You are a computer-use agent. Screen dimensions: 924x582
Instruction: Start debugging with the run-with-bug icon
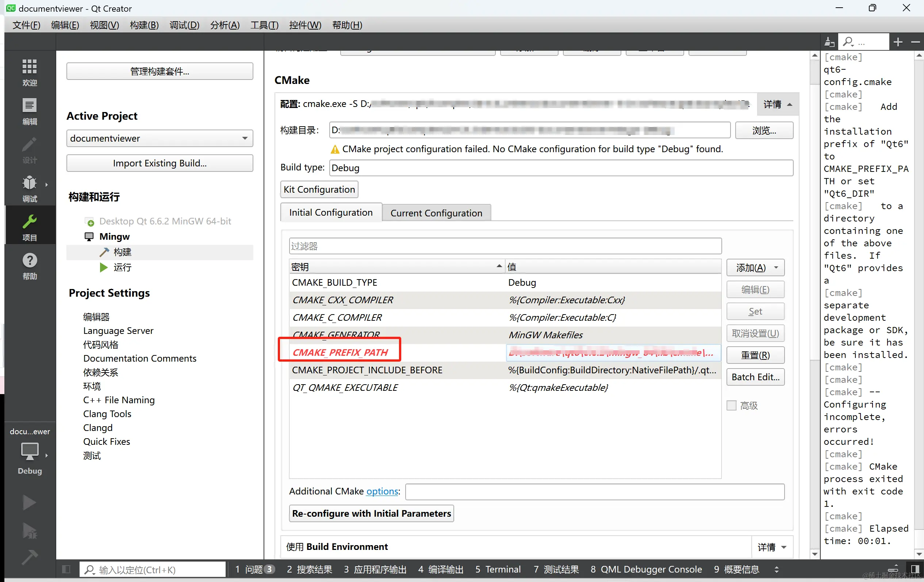(x=29, y=531)
